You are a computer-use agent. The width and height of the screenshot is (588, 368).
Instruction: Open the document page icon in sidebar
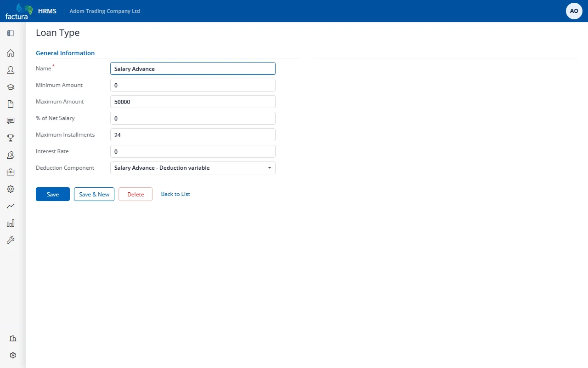11,104
